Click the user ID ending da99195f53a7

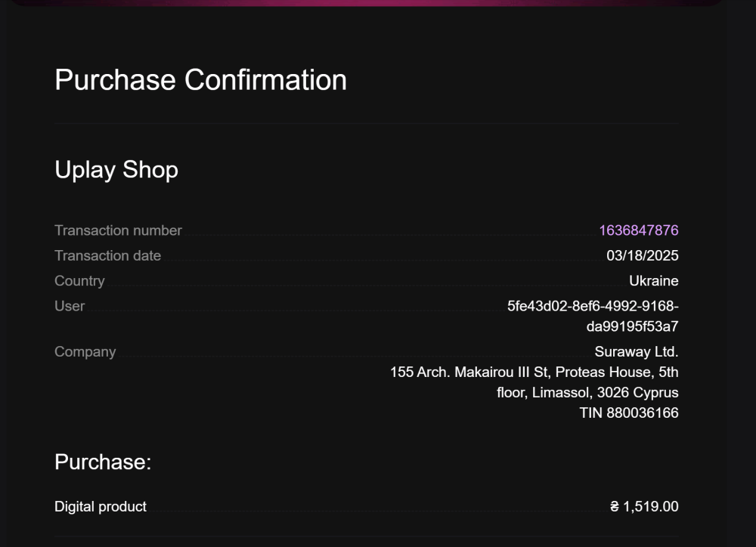tap(632, 326)
